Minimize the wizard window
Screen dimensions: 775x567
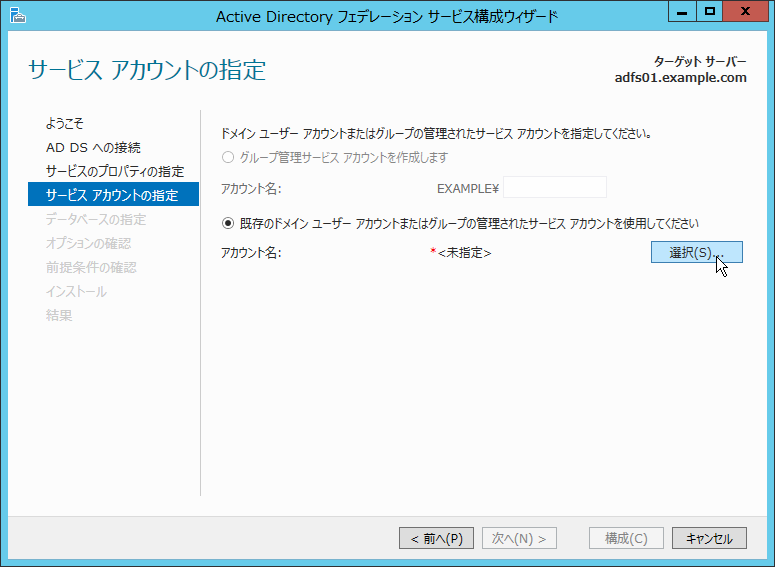[682, 12]
